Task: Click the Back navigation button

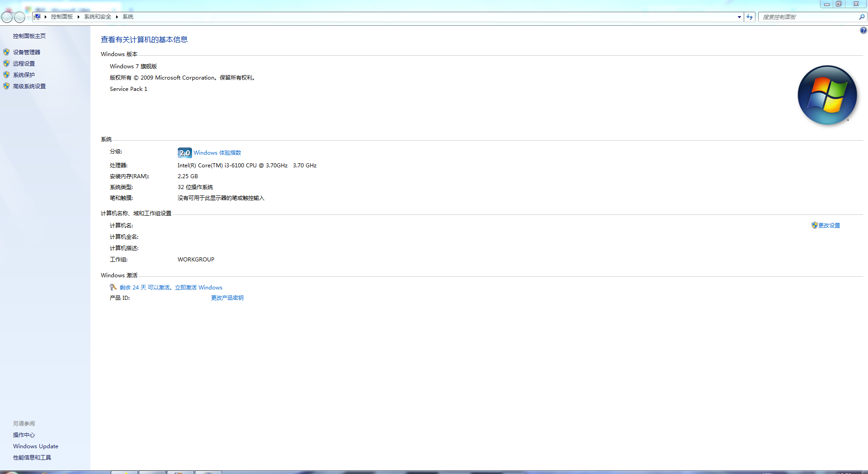Action: [7, 17]
